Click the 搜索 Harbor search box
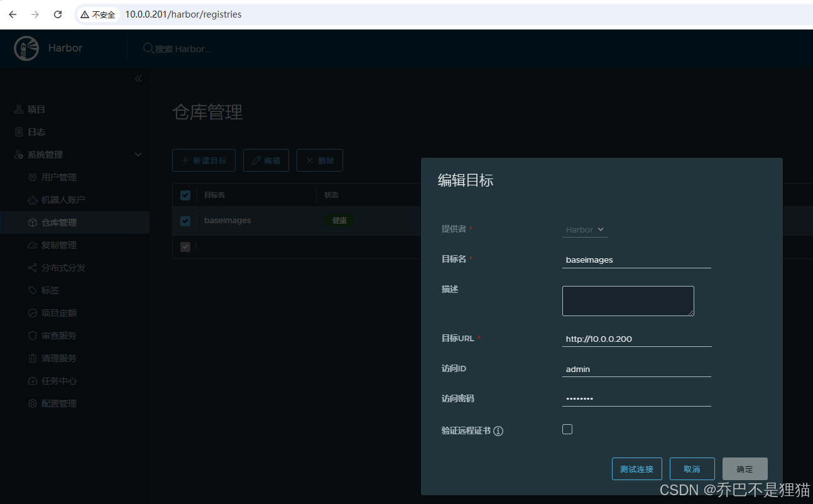This screenshot has height=504, width=813. point(183,48)
